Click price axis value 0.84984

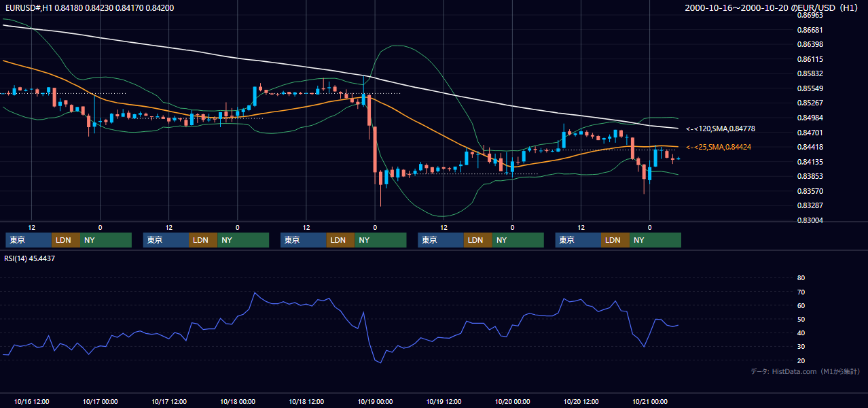(x=810, y=118)
